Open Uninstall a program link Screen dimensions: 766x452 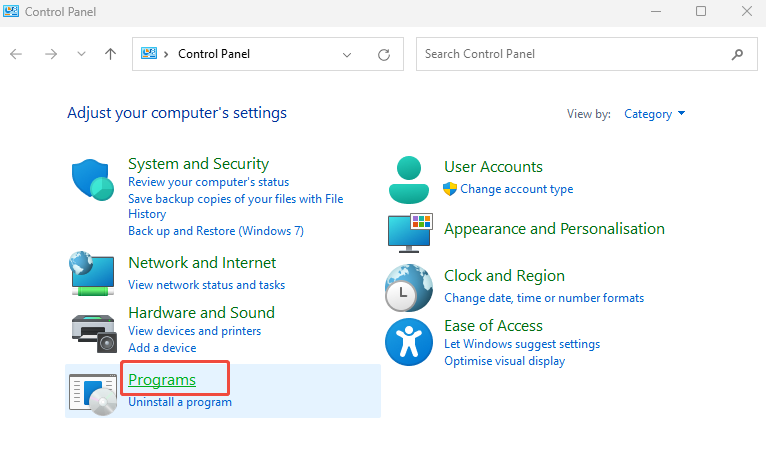(x=180, y=402)
